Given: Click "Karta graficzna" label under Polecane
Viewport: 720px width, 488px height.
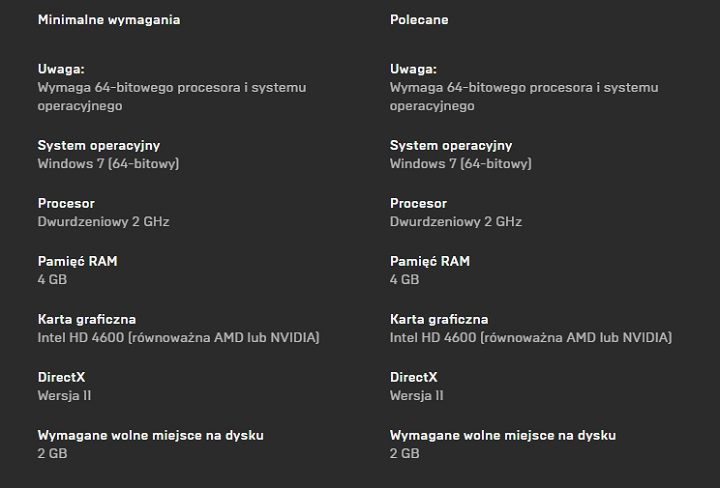Looking at the screenshot, I should tap(439, 319).
